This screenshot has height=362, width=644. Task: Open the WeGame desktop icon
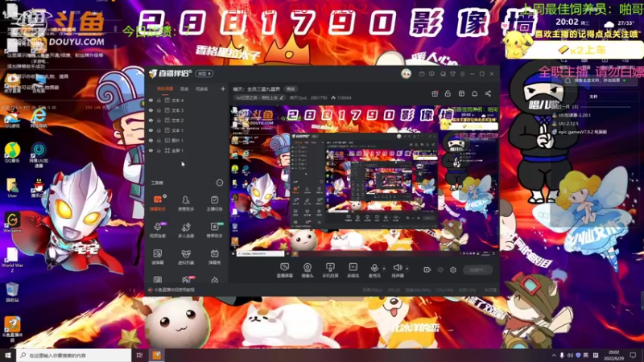(12, 223)
